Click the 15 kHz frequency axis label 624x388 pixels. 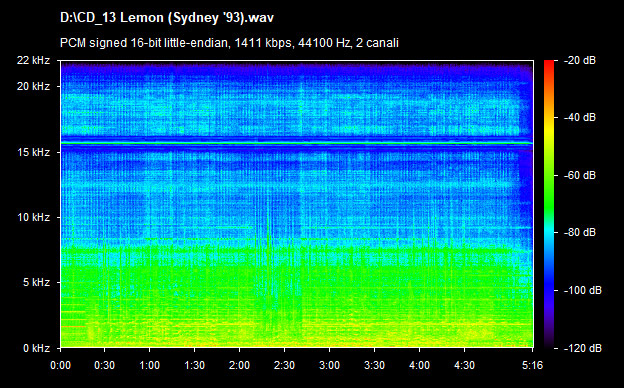(x=33, y=152)
